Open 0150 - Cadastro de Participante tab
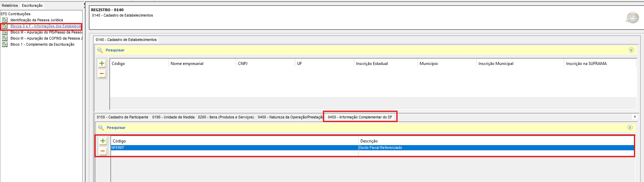 pyautogui.click(x=123, y=117)
